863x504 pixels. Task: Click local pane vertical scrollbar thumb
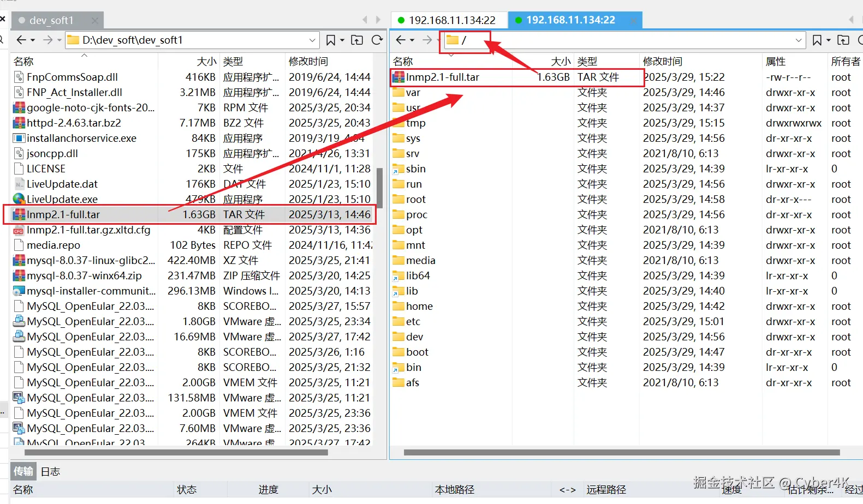pyautogui.click(x=379, y=188)
